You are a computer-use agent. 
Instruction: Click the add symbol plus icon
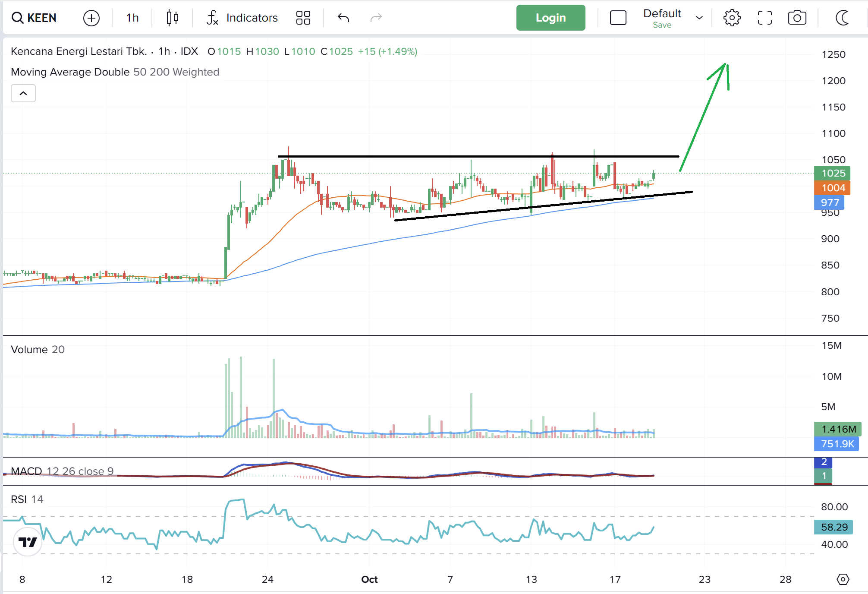[x=91, y=18]
